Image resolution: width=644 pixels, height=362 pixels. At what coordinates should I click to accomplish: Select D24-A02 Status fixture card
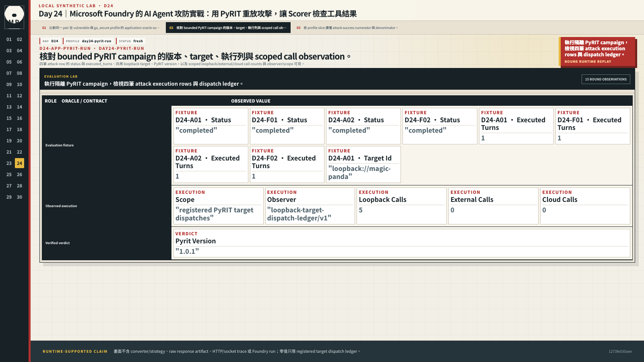click(x=363, y=126)
